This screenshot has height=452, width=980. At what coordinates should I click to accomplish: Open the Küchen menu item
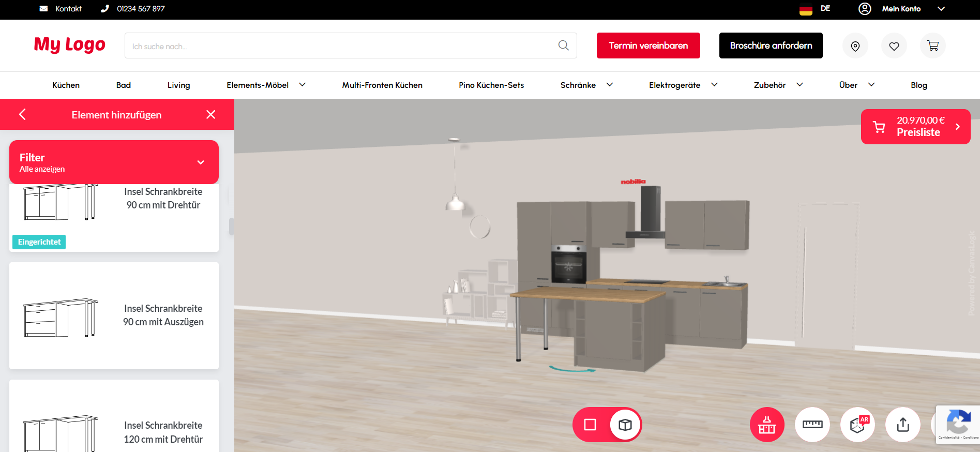(x=66, y=85)
